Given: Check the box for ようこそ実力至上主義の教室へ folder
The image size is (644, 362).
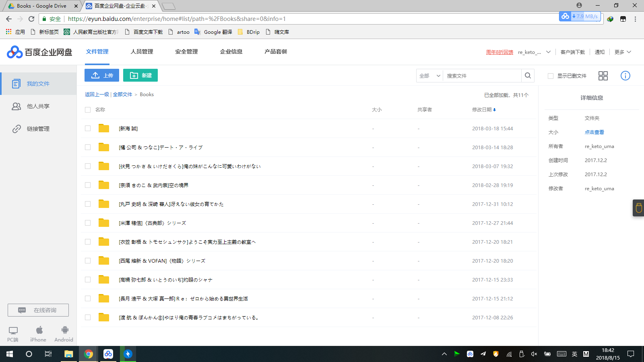Looking at the screenshot, I should [x=88, y=242].
